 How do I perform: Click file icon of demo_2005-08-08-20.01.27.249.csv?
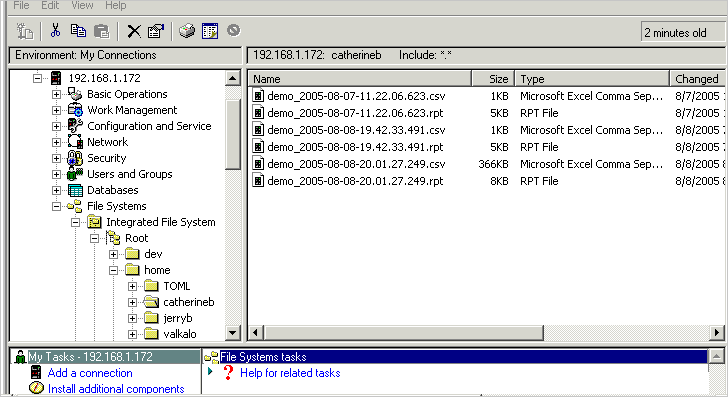point(258,163)
